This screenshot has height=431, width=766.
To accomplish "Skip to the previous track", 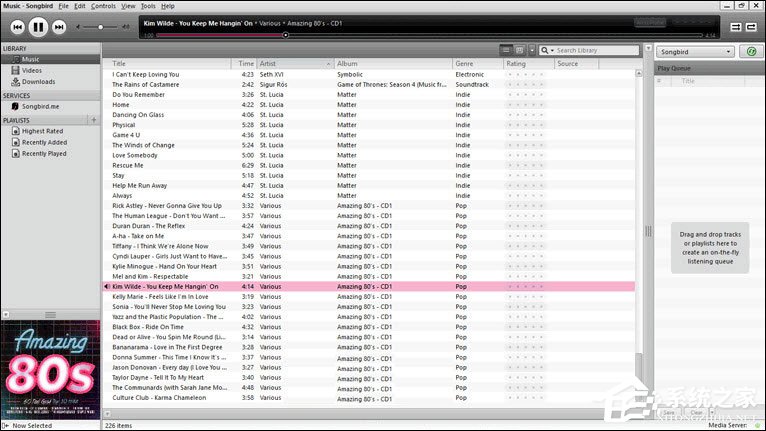I will (x=15, y=27).
